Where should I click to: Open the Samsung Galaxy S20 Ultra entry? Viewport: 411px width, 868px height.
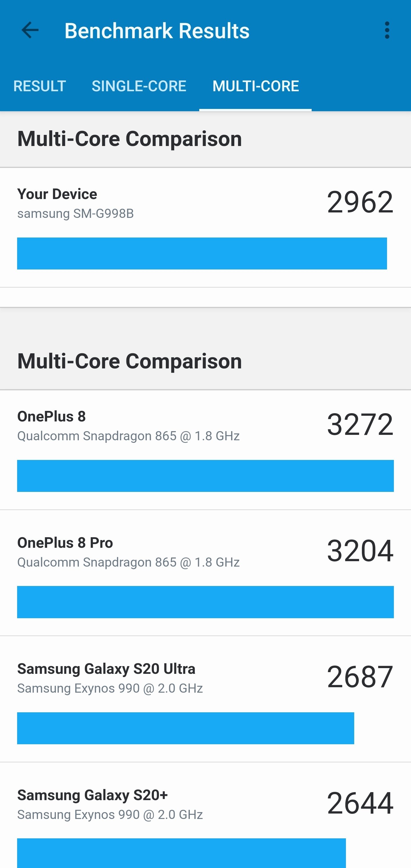click(106, 669)
